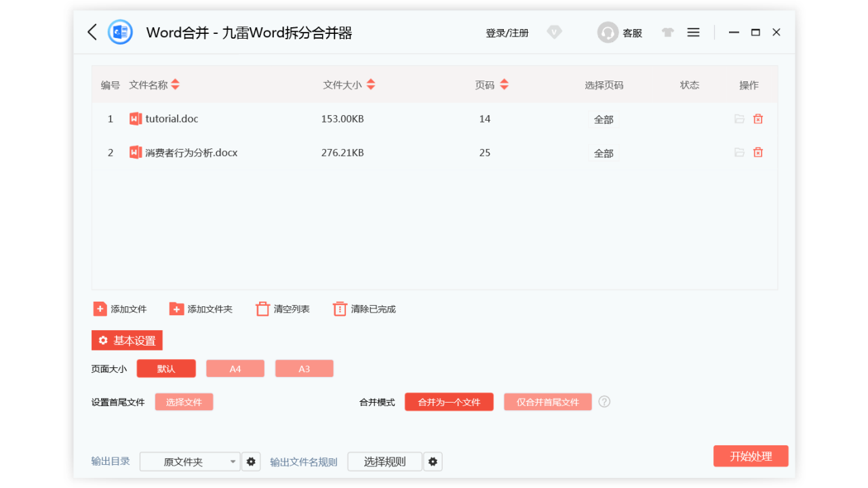Image resolution: width=868 pixels, height=488 pixels.
Task: Open the hamburger menu
Action: click(x=693, y=32)
